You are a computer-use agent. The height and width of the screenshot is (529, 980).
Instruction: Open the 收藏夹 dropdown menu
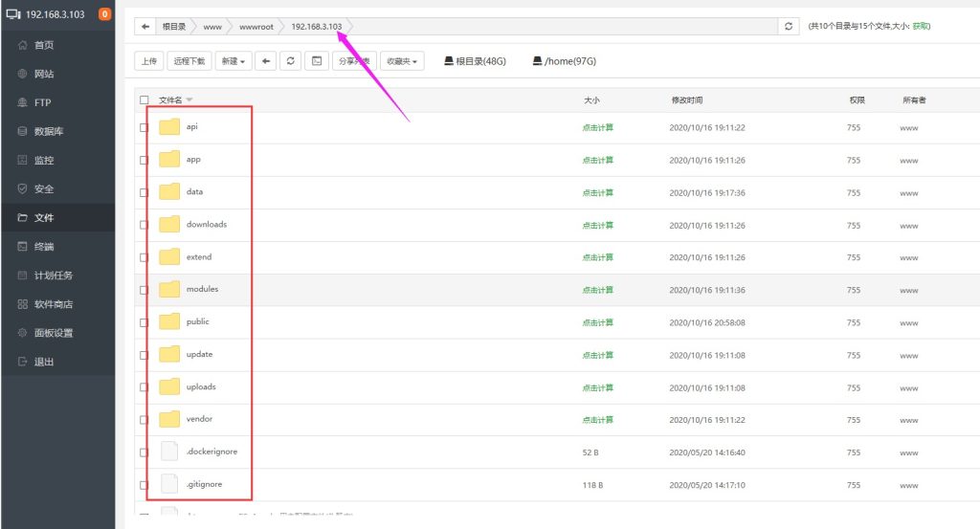pyautogui.click(x=405, y=61)
